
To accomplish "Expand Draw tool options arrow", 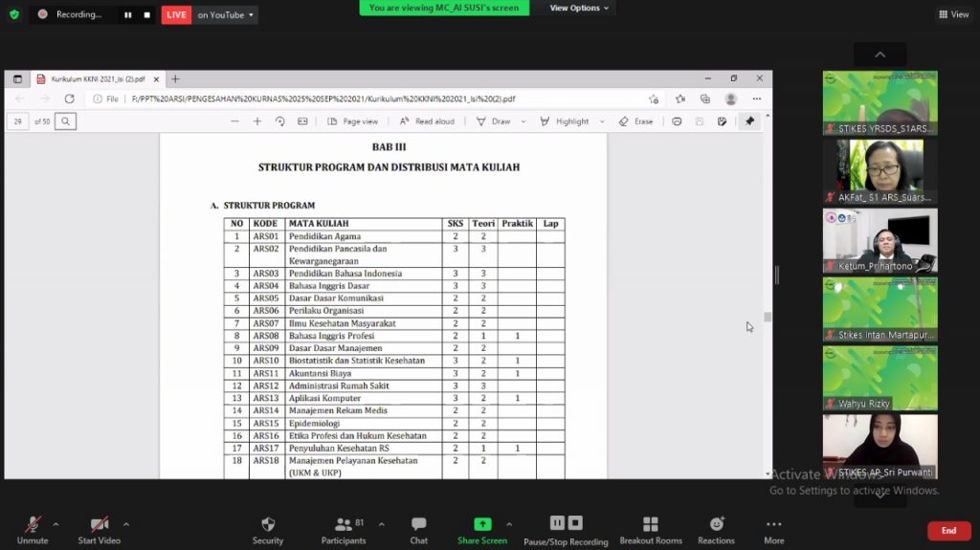I will pyautogui.click(x=523, y=121).
